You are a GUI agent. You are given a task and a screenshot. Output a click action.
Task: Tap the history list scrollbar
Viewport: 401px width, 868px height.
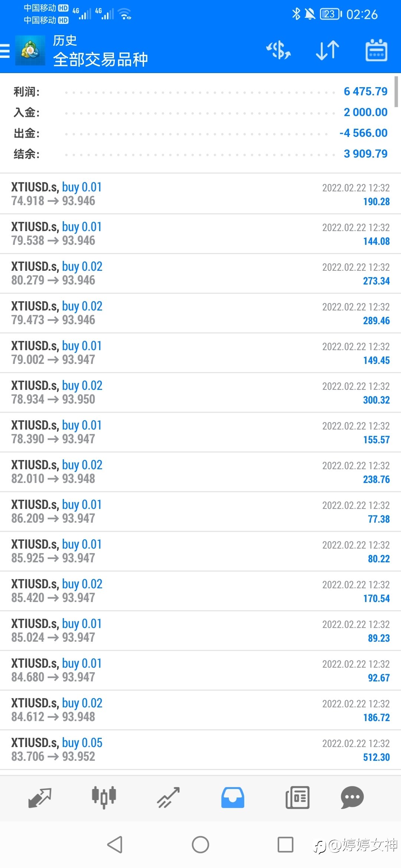click(397, 91)
